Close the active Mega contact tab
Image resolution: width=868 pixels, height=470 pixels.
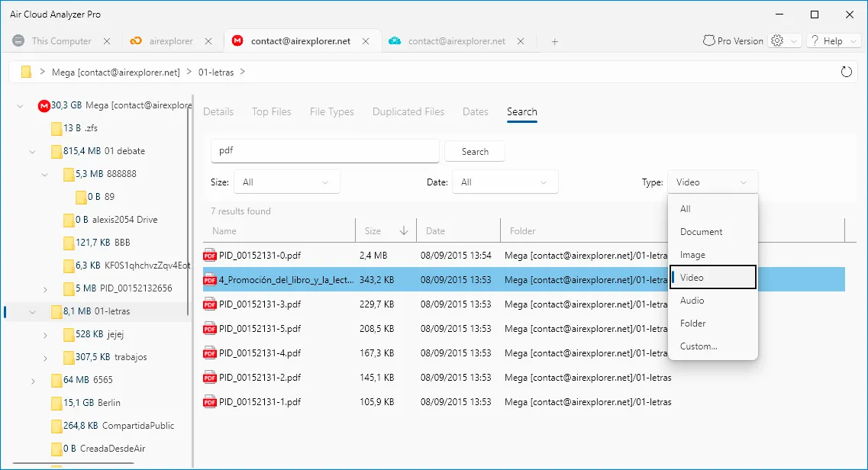click(366, 41)
